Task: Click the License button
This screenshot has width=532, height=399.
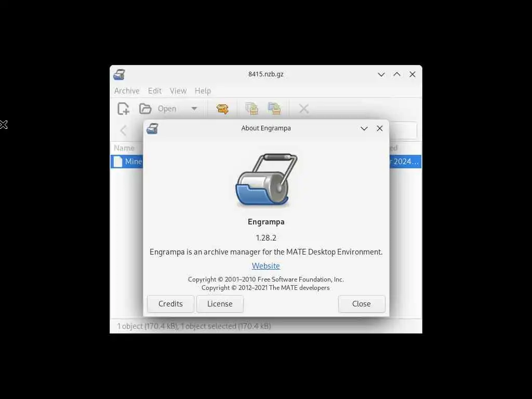Action: pos(220,303)
